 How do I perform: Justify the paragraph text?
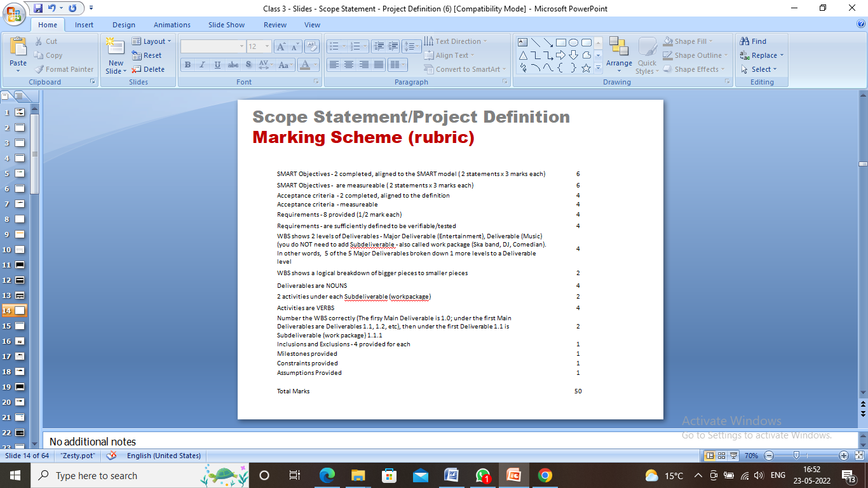pyautogui.click(x=379, y=65)
